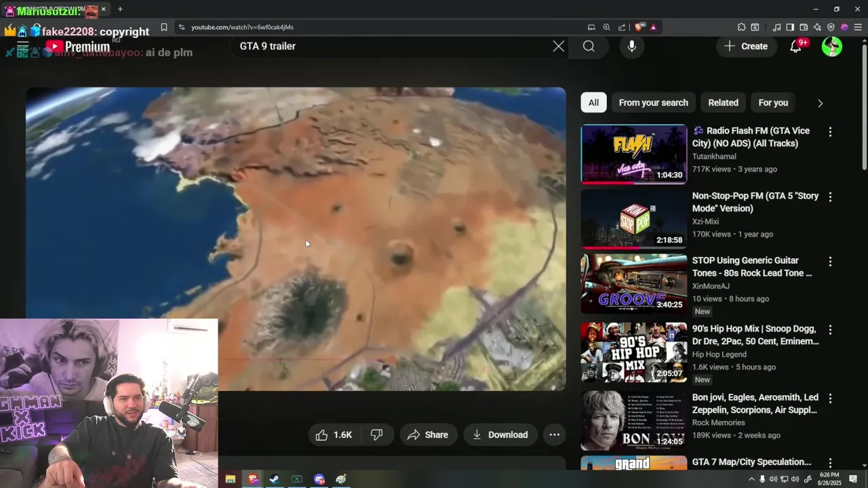Select the Related filter chip
The image size is (868, 488).
723,102
